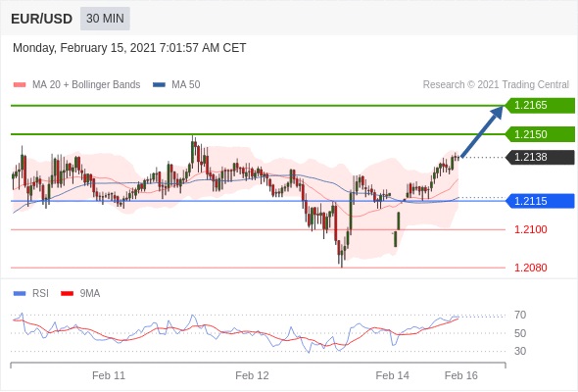Click the blue 1.2115 pivot price tag
Image resolution: width=578 pixels, height=392 pixels.
540,201
